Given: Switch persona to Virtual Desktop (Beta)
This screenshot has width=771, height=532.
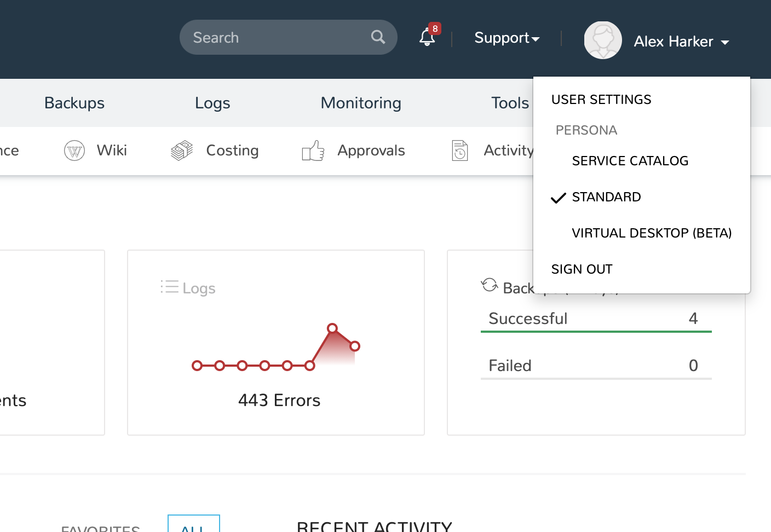Looking at the screenshot, I should point(652,233).
